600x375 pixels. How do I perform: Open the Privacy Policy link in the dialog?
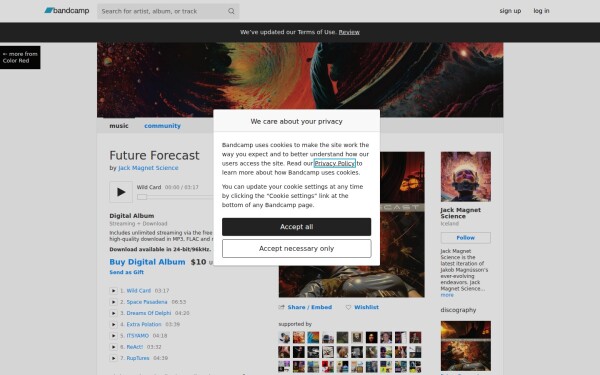coord(334,163)
